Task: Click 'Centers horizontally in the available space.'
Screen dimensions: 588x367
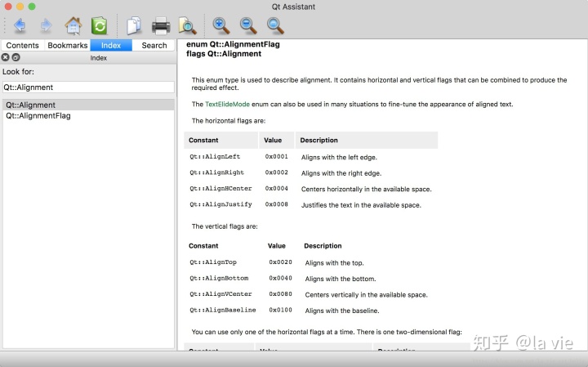Action: 367,189
